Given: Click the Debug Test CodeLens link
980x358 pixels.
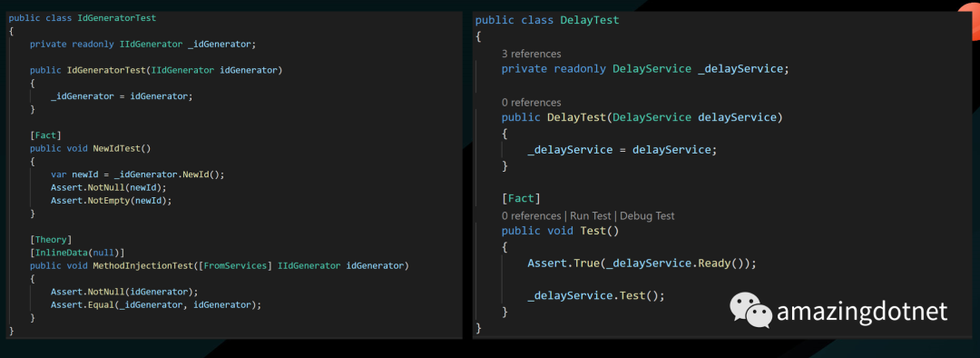Looking at the screenshot, I should [x=647, y=216].
